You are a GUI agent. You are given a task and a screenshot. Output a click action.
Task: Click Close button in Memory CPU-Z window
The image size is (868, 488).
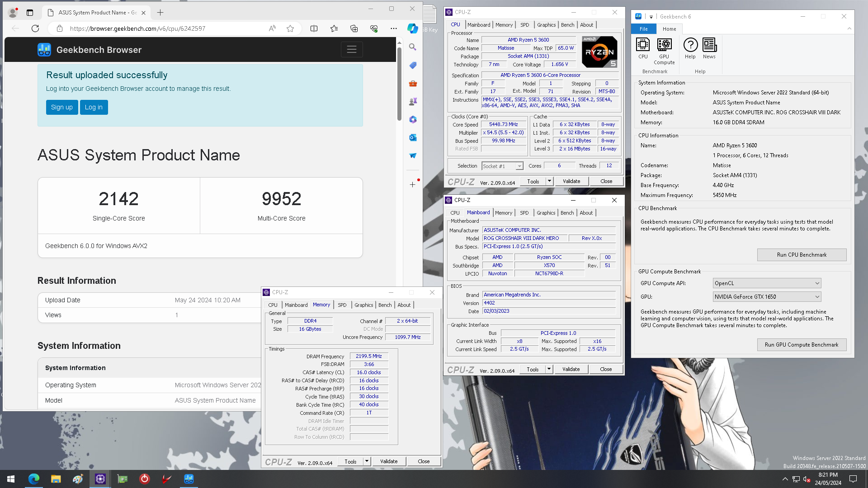[x=424, y=461]
